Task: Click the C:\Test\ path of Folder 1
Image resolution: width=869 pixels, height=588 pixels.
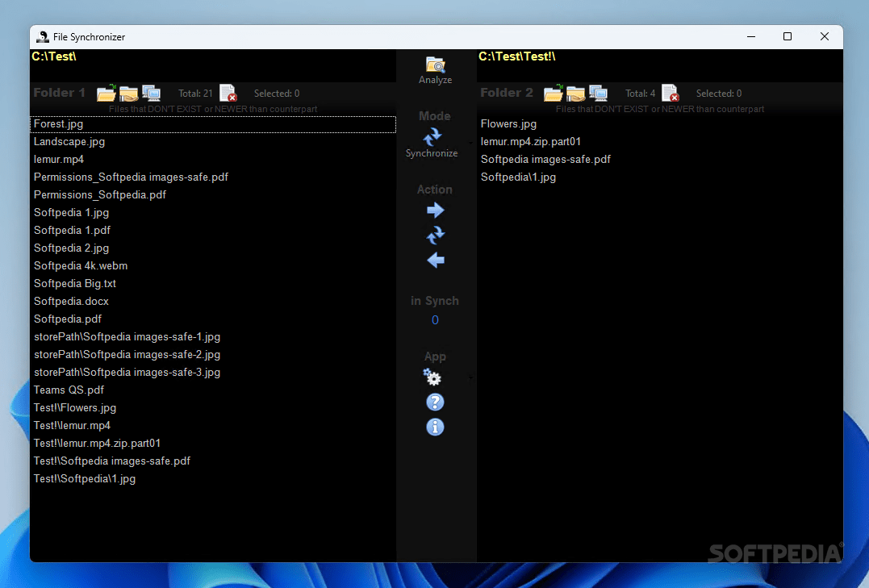Action: [x=54, y=56]
